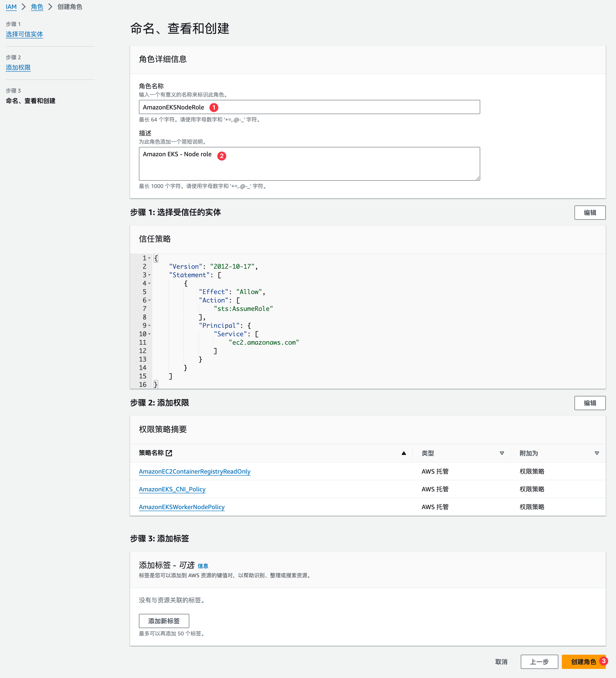Viewport: 616px width, 678px height.
Task: Go to 角色 breadcrumb link
Action: [x=37, y=7]
